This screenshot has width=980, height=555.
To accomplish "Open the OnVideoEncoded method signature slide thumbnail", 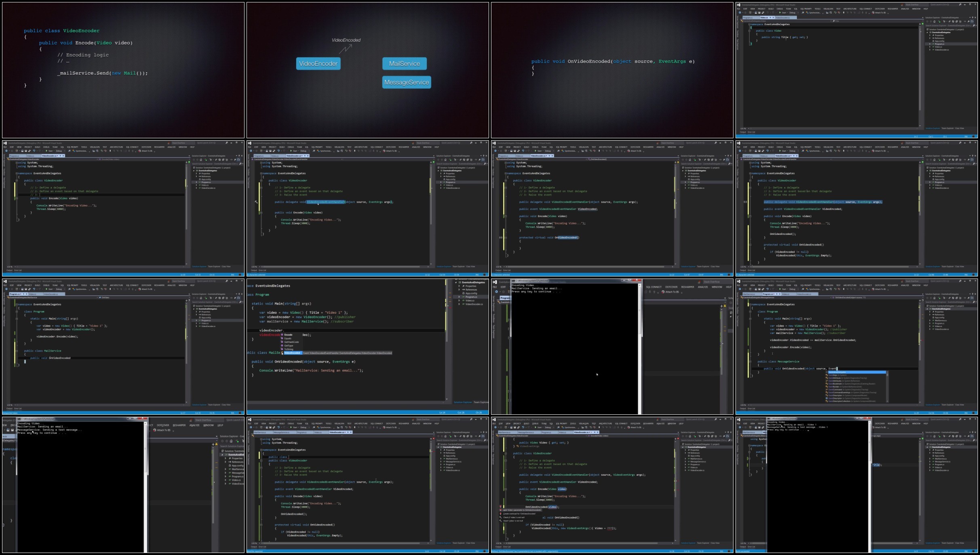I will click(x=612, y=70).
